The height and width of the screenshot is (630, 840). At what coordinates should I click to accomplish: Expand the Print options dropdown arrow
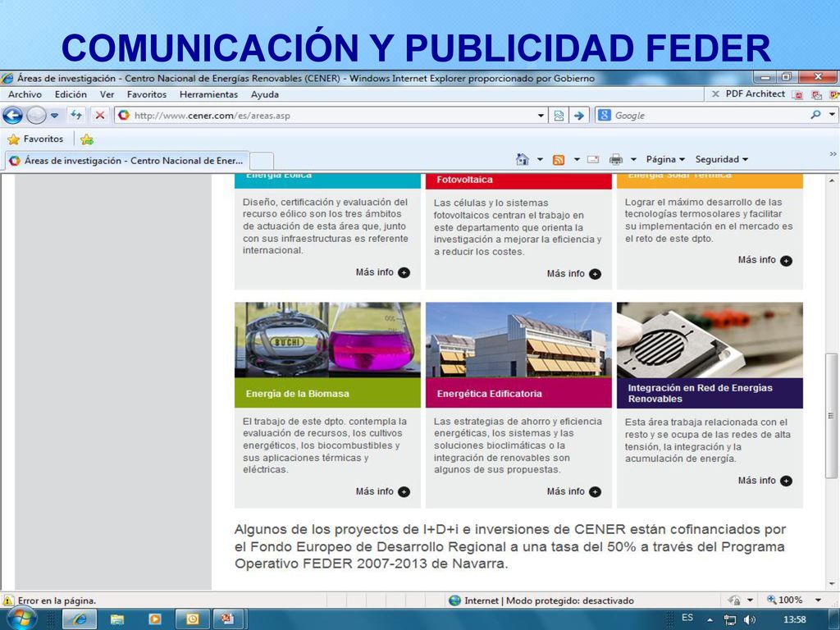pos(633,159)
